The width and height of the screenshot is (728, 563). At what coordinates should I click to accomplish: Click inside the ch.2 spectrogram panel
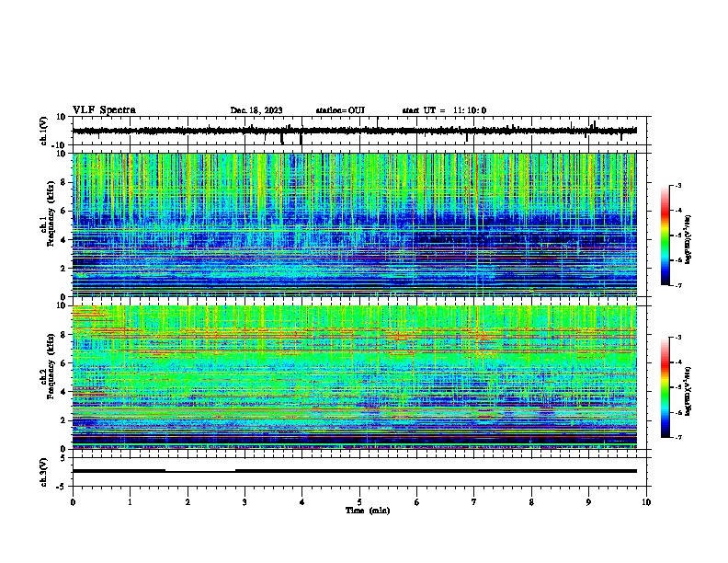[354, 377]
